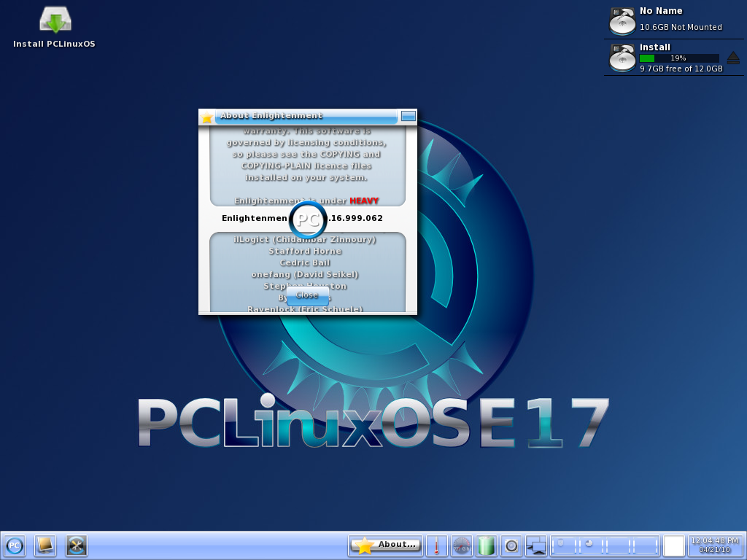Click the thermometer temperature gadget
The image size is (747, 560).
coord(436,545)
